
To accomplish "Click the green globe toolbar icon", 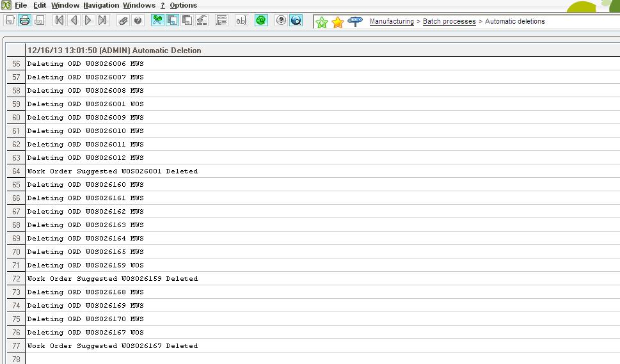I will 261,20.
